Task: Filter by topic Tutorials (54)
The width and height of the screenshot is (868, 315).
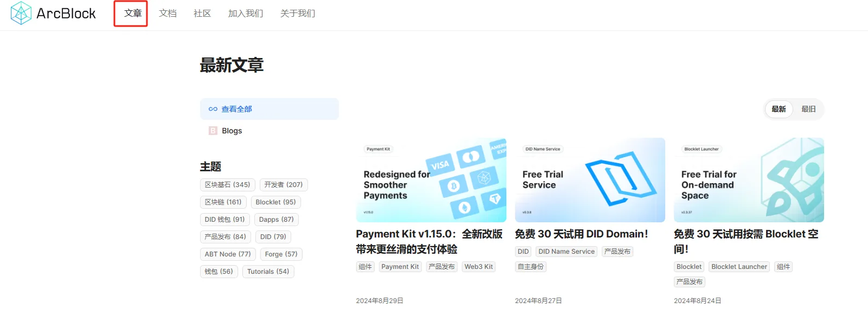Action: (269, 272)
